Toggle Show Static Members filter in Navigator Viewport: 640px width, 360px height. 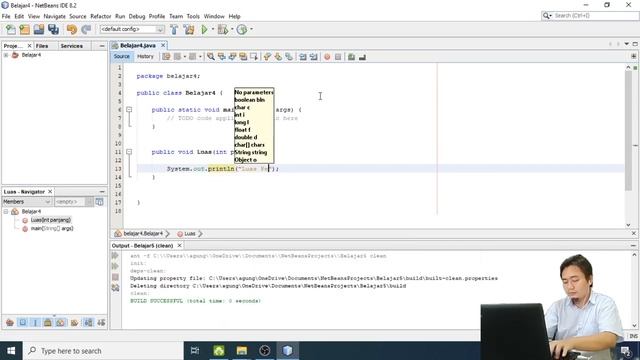point(35,323)
